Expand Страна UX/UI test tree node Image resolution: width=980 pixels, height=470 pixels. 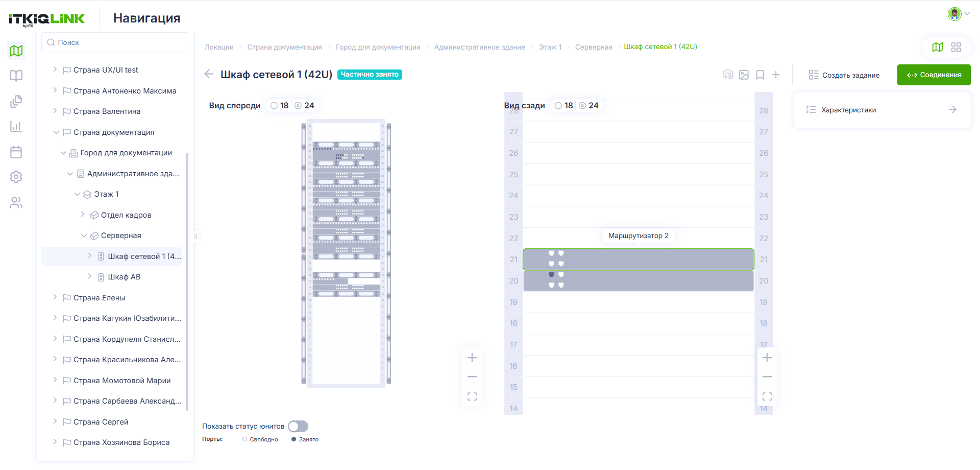pos(55,69)
